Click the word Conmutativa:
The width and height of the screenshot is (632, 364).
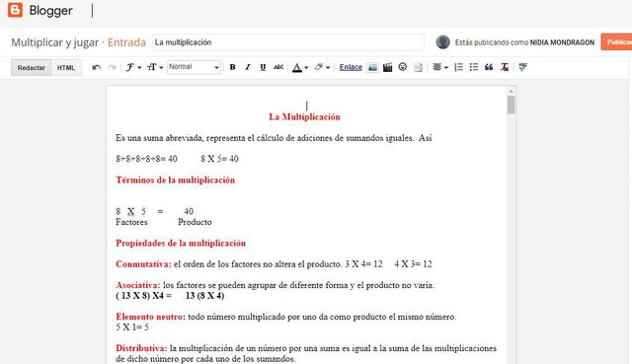(143, 264)
